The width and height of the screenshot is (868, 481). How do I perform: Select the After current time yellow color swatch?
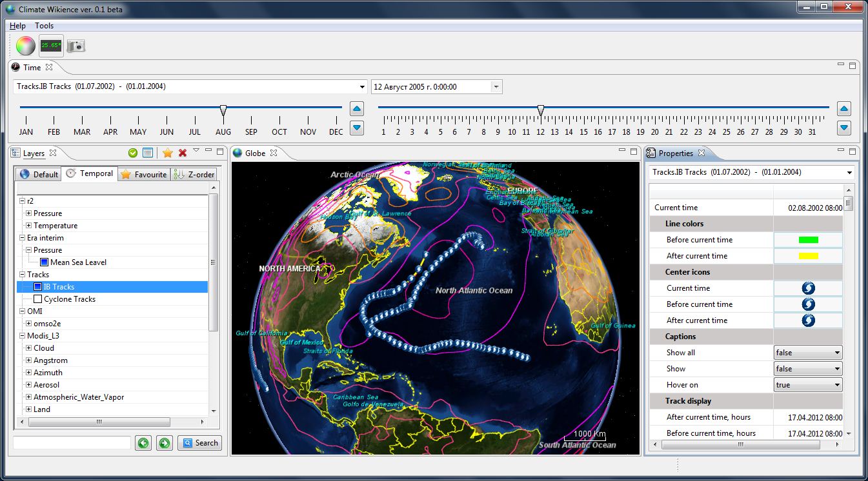pos(808,256)
